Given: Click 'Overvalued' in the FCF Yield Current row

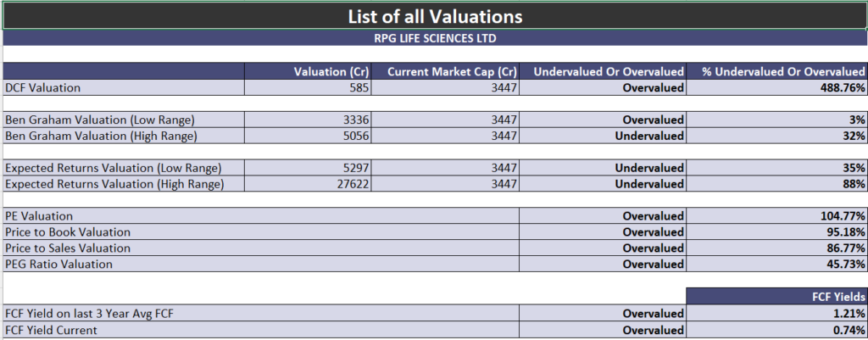Looking at the screenshot, I should click(603, 330).
